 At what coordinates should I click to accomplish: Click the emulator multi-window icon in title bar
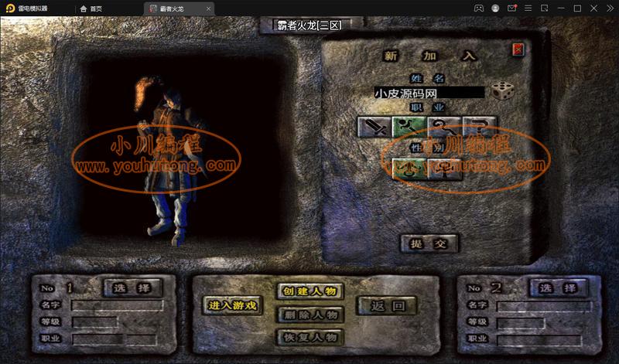pos(545,9)
